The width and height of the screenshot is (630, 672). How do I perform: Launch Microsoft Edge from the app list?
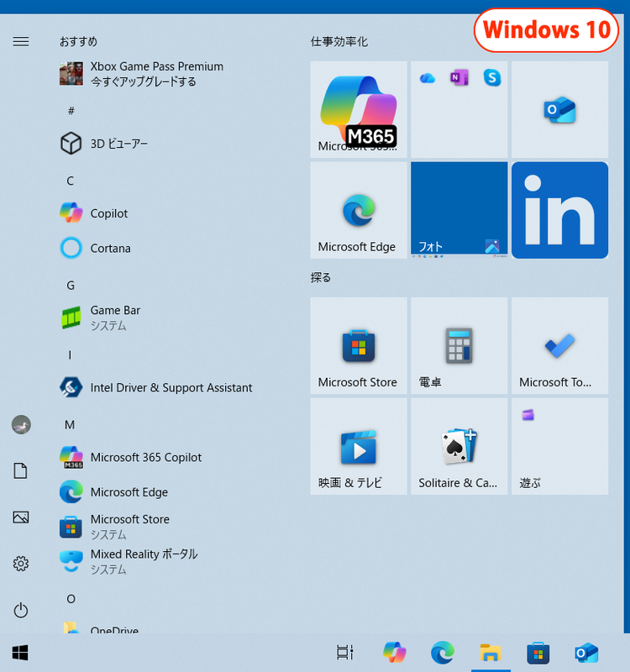click(113, 492)
